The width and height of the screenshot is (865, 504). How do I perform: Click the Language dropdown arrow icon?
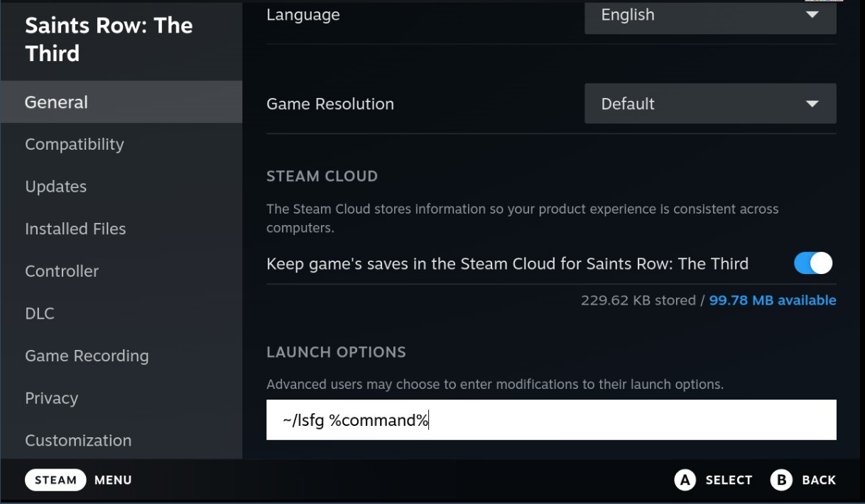tap(812, 15)
